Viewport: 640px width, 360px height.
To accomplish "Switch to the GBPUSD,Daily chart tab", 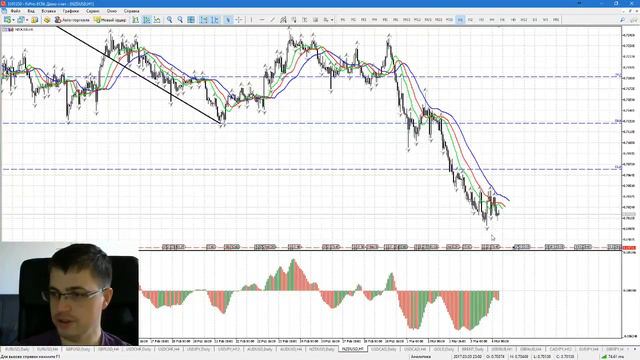I will coord(77,349).
